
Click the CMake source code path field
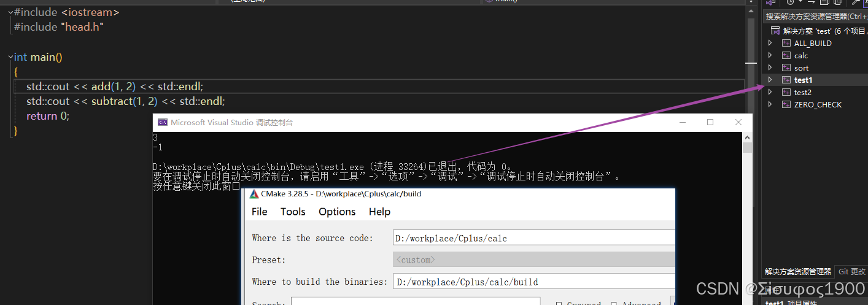pyautogui.click(x=533, y=238)
